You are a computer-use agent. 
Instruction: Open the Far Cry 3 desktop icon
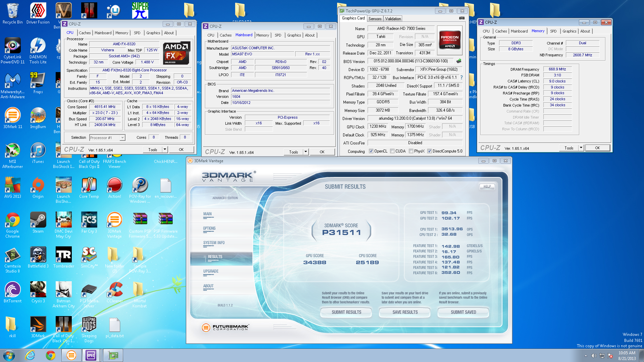89,223
